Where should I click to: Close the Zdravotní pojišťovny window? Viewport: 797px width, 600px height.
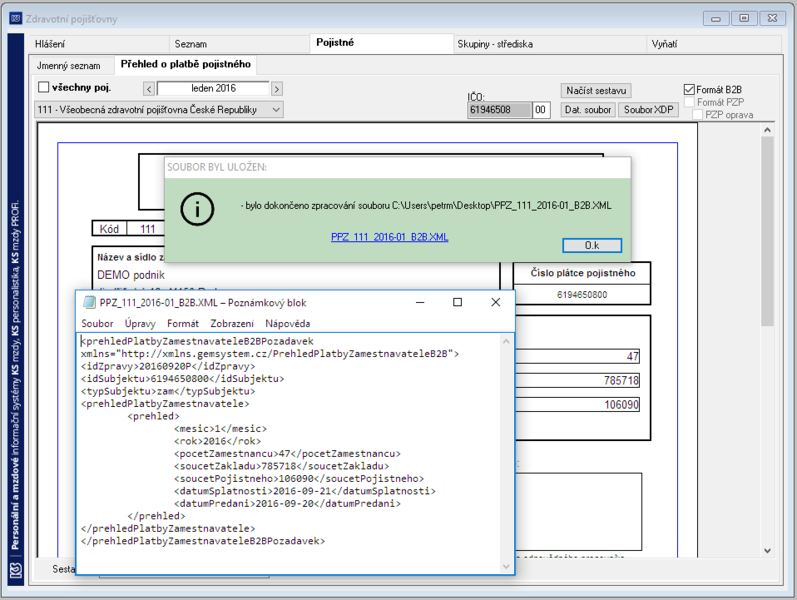coord(772,19)
